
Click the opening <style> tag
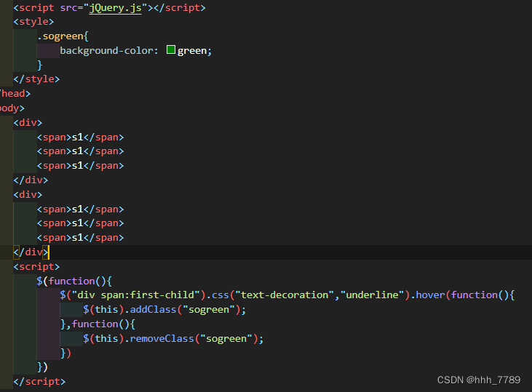point(33,22)
